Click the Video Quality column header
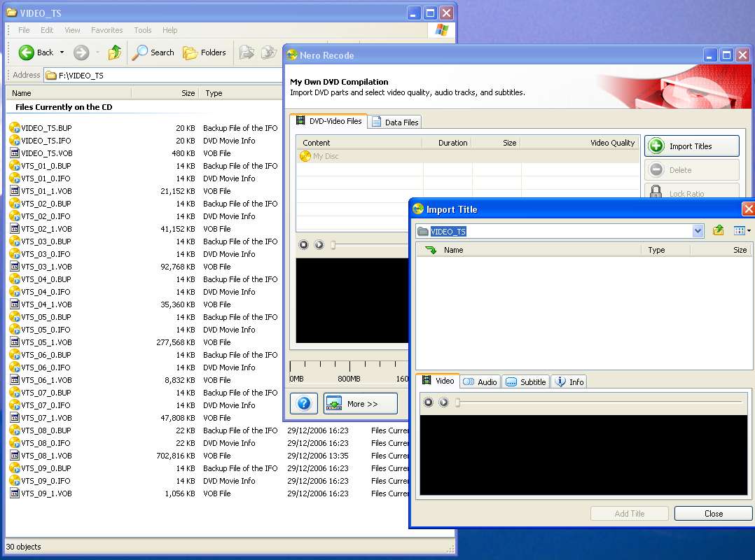755x560 pixels. click(x=580, y=143)
